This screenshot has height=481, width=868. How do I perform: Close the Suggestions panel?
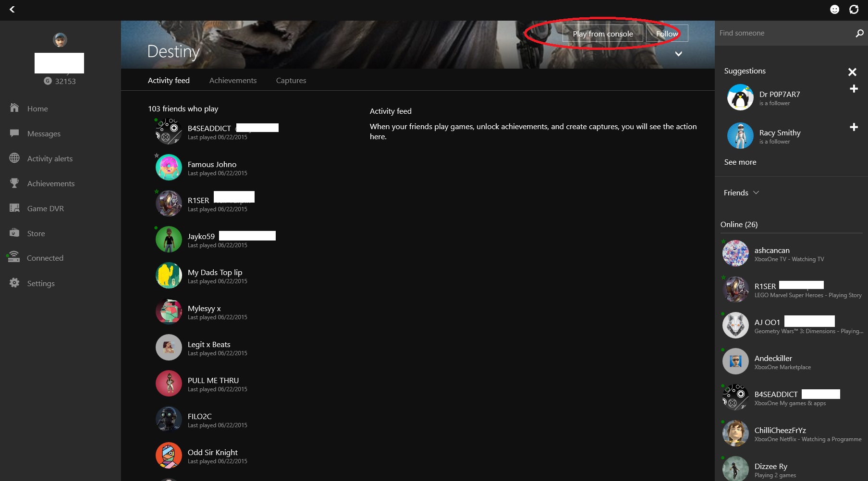point(852,72)
